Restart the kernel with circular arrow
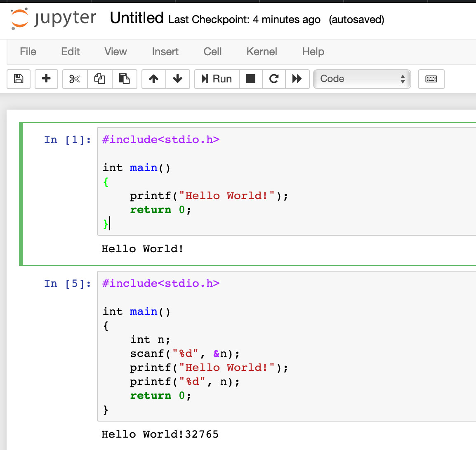 274,79
